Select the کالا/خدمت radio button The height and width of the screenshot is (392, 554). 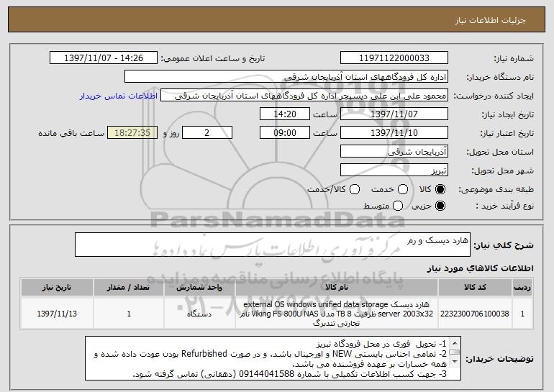(x=355, y=190)
